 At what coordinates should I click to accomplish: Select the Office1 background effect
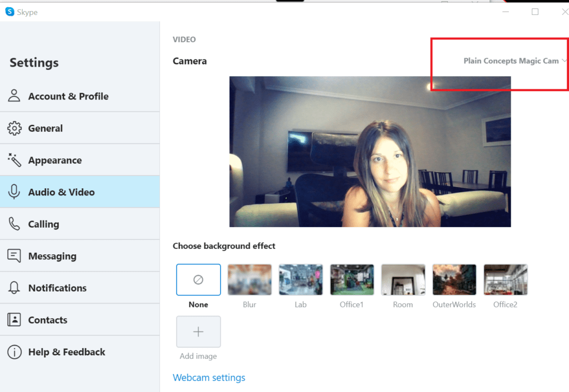point(352,279)
